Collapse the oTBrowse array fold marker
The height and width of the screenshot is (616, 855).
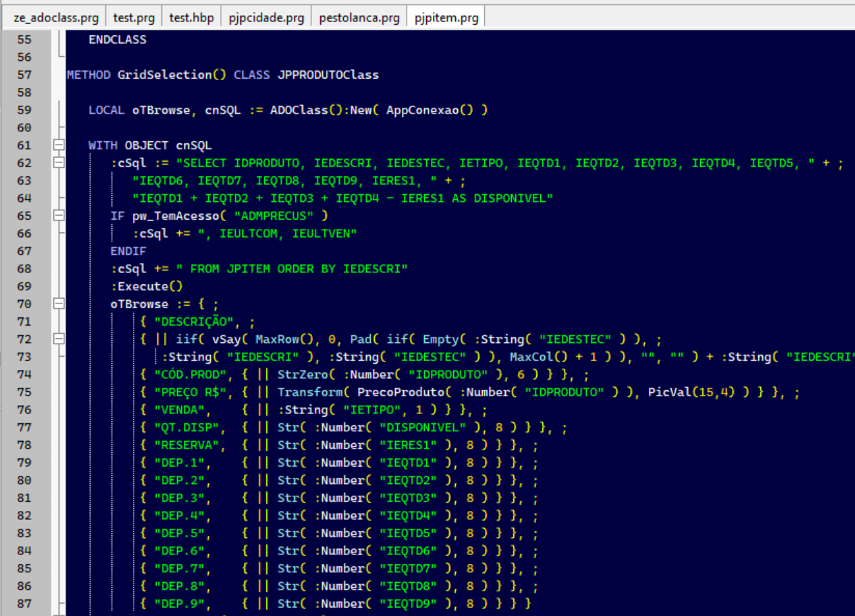(x=59, y=304)
